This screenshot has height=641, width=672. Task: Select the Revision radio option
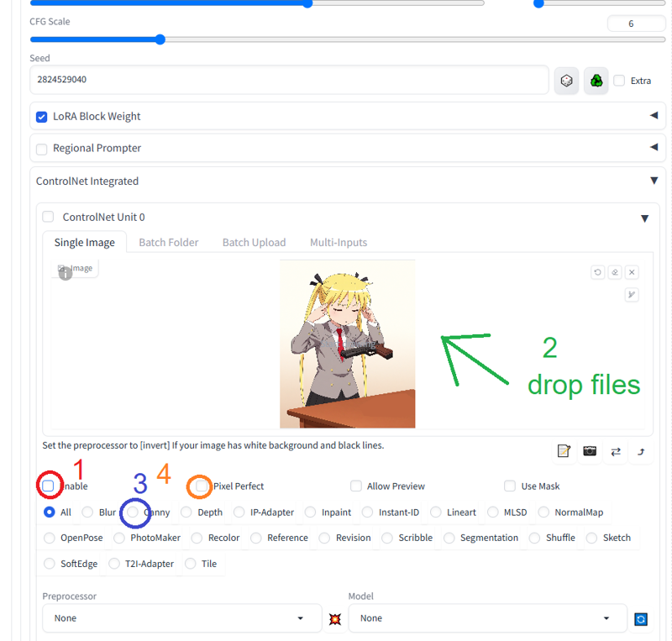tap(324, 538)
